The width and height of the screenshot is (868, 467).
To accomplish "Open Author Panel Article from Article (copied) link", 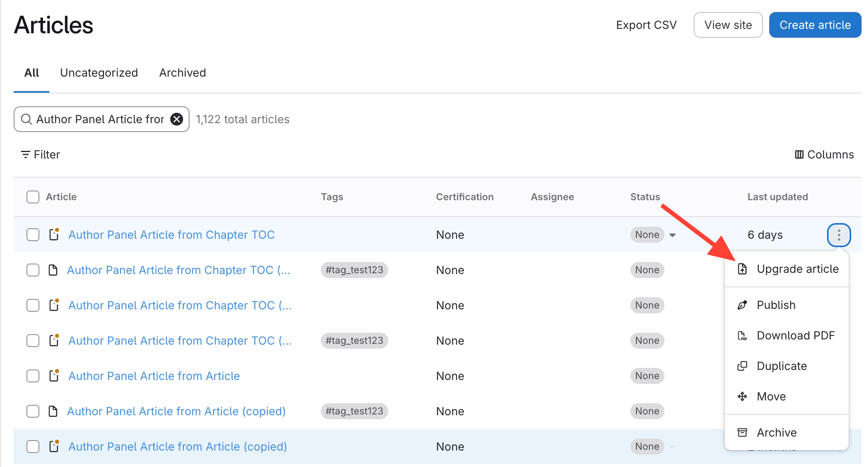I will (176, 411).
